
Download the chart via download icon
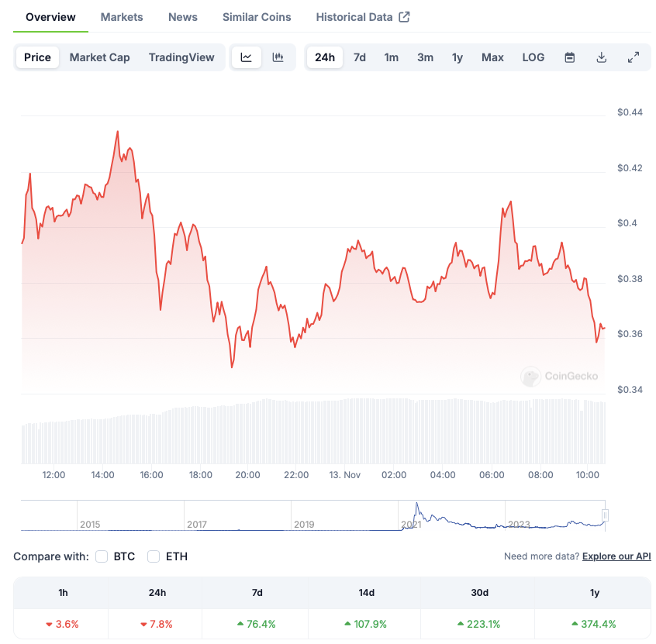[602, 57]
